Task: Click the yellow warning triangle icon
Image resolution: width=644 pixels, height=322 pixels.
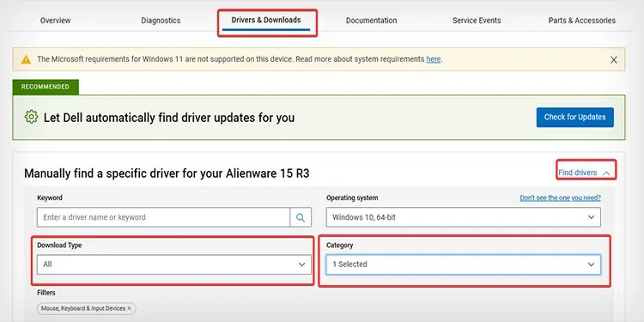Action: click(x=26, y=59)
